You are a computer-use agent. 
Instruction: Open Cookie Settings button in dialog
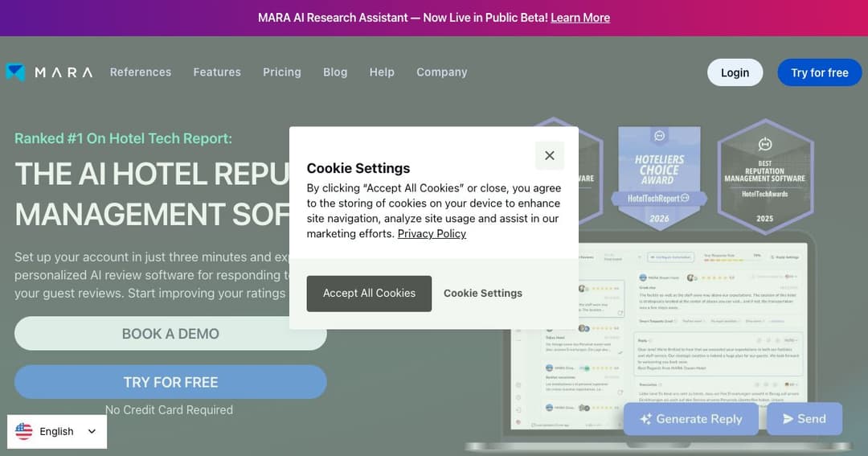483,293
